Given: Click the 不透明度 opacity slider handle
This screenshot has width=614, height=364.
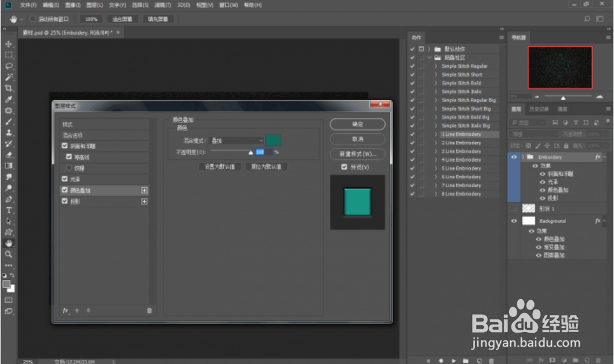Looking at the screenshot, I should pyautogui.click(x=250, y=152).
